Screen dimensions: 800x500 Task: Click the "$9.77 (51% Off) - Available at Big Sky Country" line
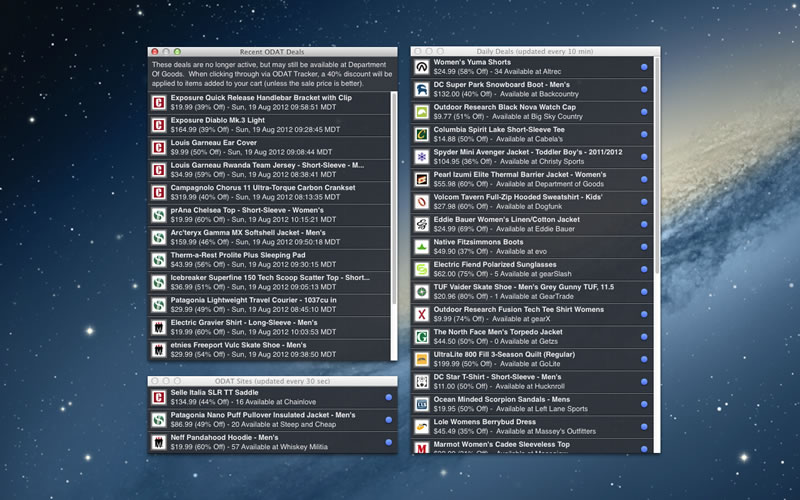[508, 116]
